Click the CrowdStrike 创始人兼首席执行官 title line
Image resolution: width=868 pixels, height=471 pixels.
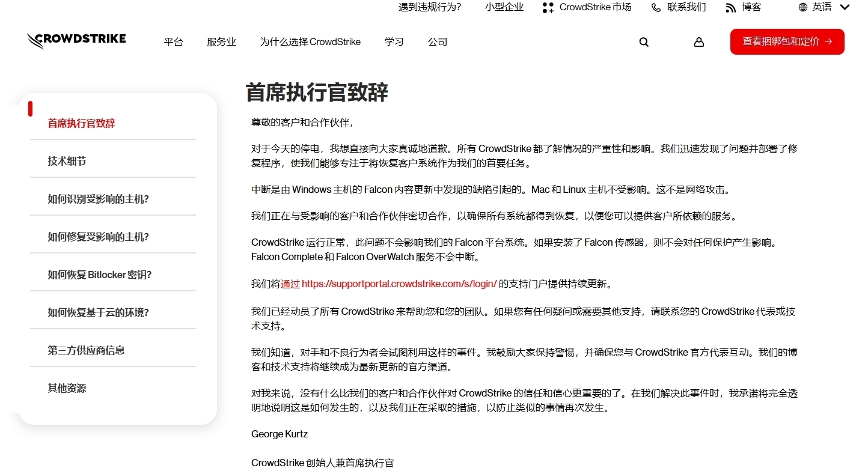click(x=322, y=463)
